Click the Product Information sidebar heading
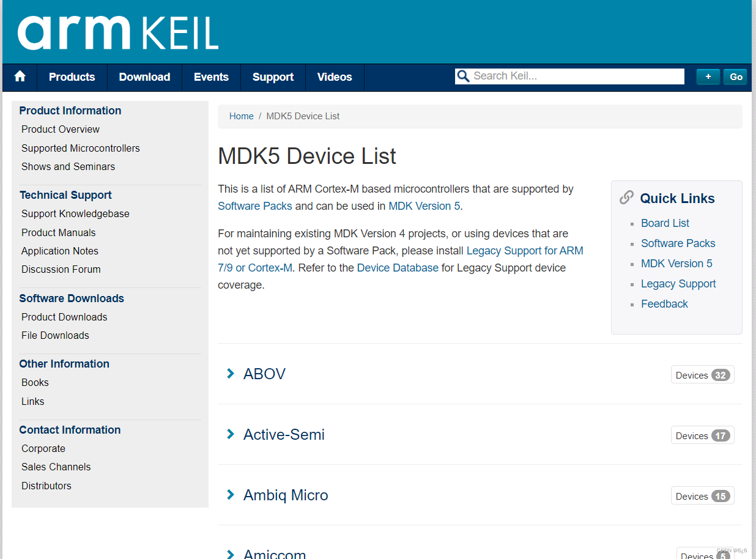This screenshot has width=756, height=559. 70,111
